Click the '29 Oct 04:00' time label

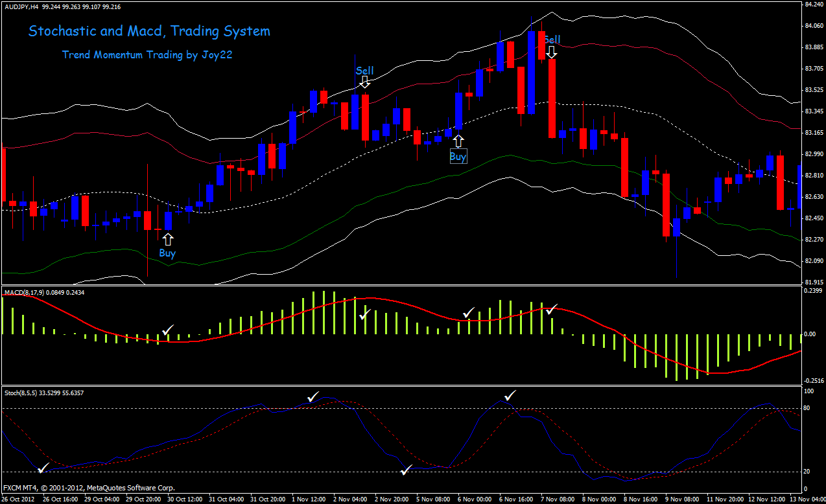[102, 499]
